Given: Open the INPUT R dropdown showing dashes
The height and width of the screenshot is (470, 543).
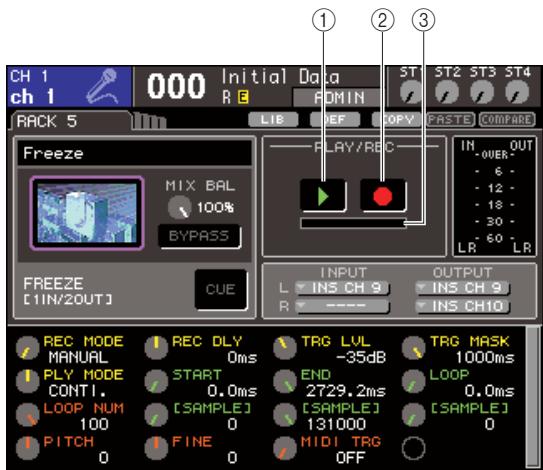Looking at the screenshot, I should (342, 306).
